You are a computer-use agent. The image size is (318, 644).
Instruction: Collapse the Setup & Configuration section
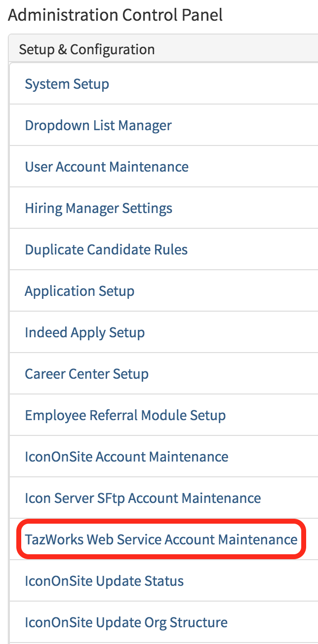pyautogui.click(x=86, y=49)
